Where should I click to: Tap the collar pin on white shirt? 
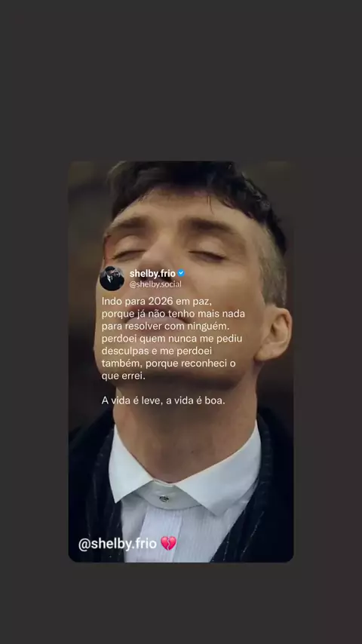point(164,499)
